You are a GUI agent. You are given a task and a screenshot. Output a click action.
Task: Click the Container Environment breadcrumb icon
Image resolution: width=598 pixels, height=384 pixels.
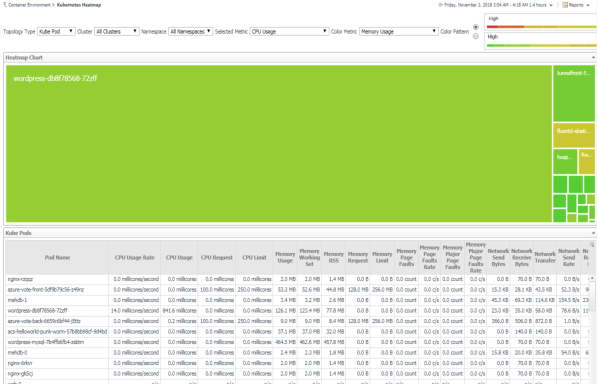5,5
